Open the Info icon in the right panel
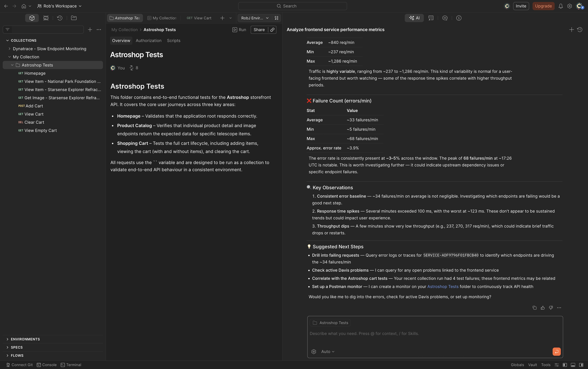This screenshot has height=369, width=588. click(459, 18)
